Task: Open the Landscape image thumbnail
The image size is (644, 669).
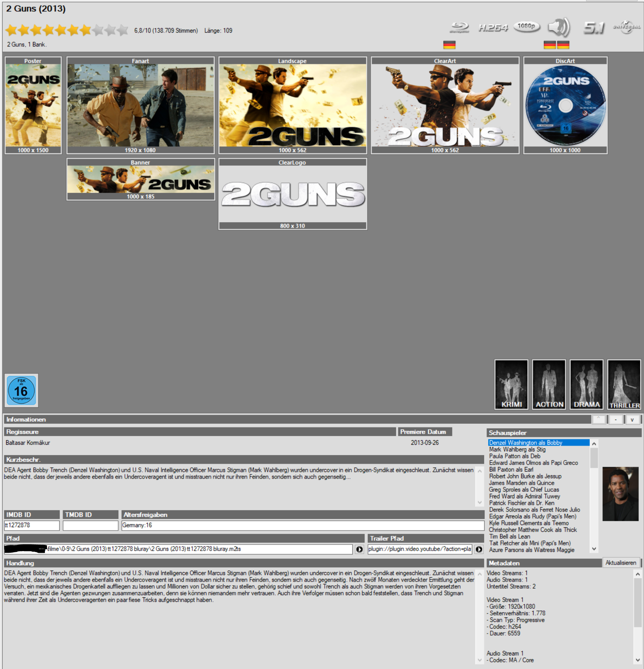Action: point(293,105)
